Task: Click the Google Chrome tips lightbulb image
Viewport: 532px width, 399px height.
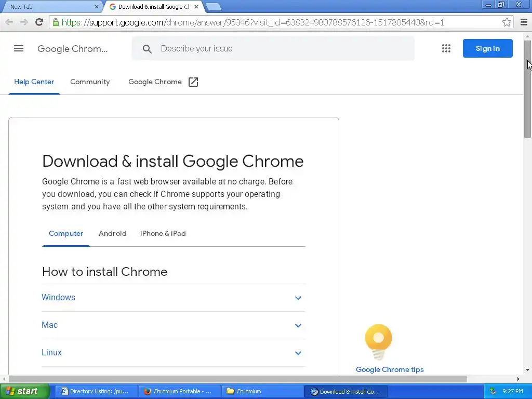Action: pos(378,342)
